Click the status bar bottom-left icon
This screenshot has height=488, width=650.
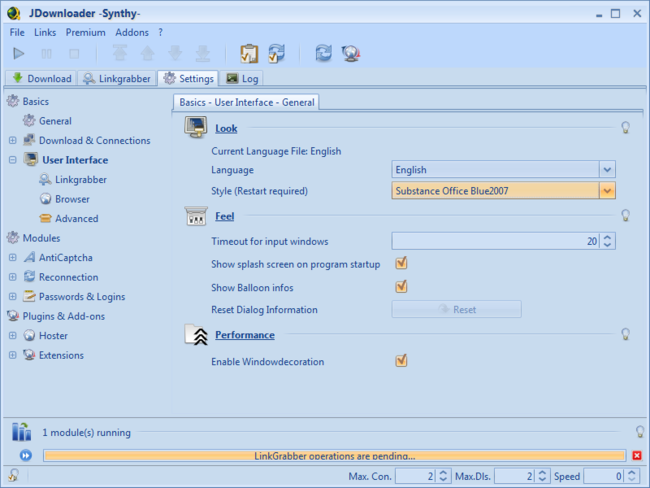coord(14,475)
